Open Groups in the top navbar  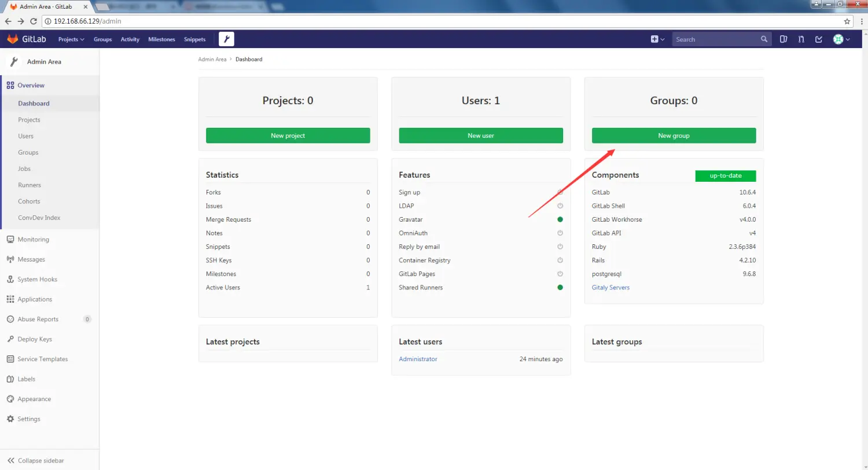pyautogui.click(x=102, y=39)
